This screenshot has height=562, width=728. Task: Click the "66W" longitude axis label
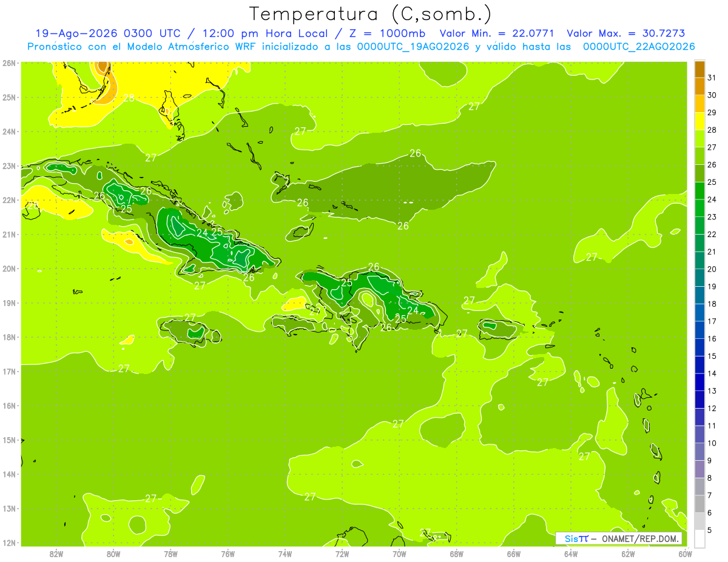pos(513,553)
